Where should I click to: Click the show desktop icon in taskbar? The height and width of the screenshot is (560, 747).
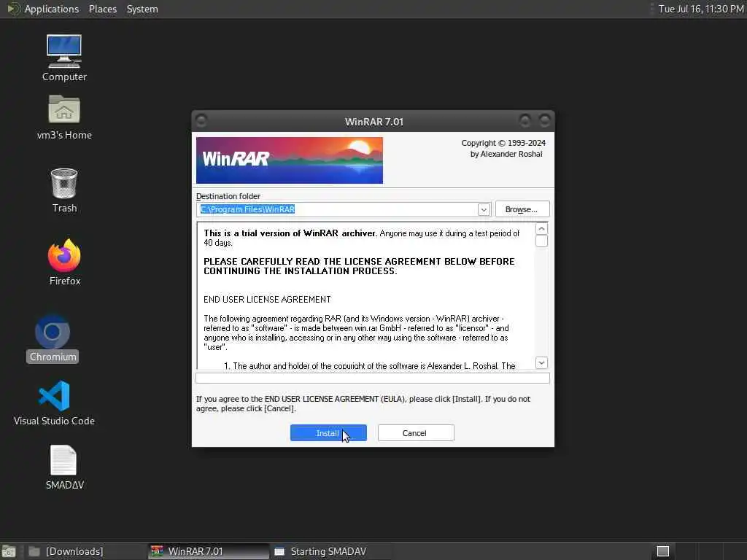[x=9, y=551]
